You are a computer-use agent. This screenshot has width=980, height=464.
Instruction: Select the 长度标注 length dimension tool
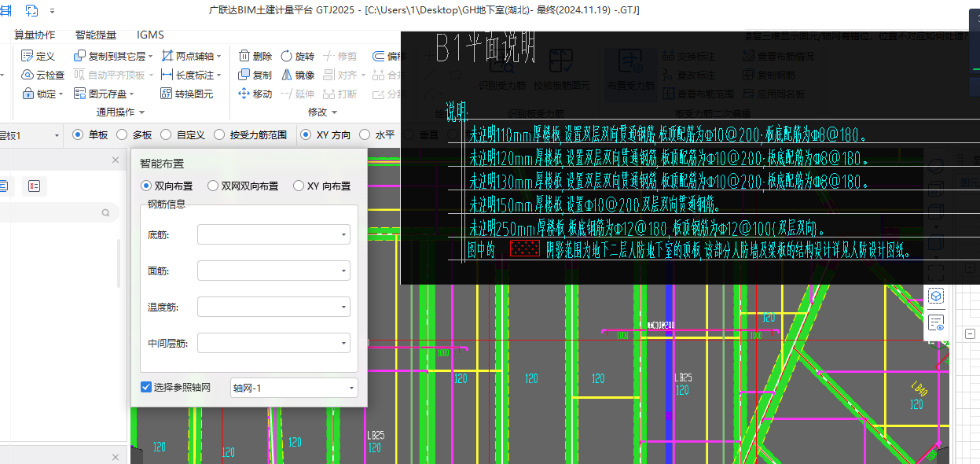coord(191,75)
